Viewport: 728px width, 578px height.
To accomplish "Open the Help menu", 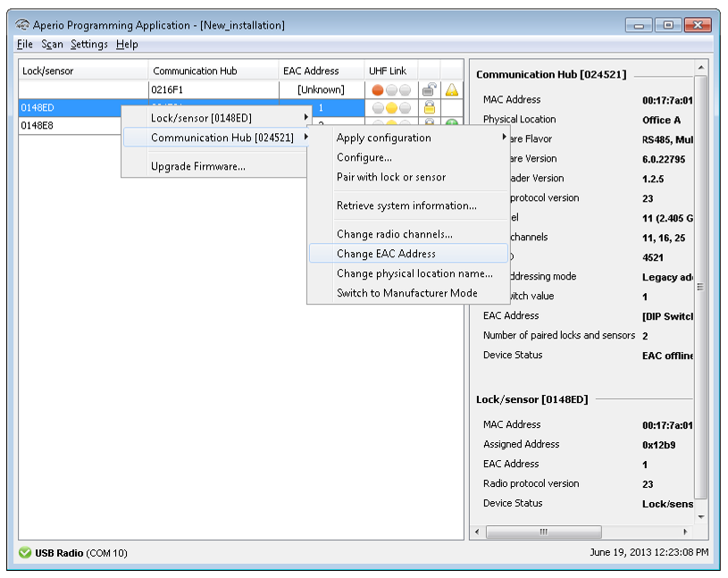I will pos(127,44).
